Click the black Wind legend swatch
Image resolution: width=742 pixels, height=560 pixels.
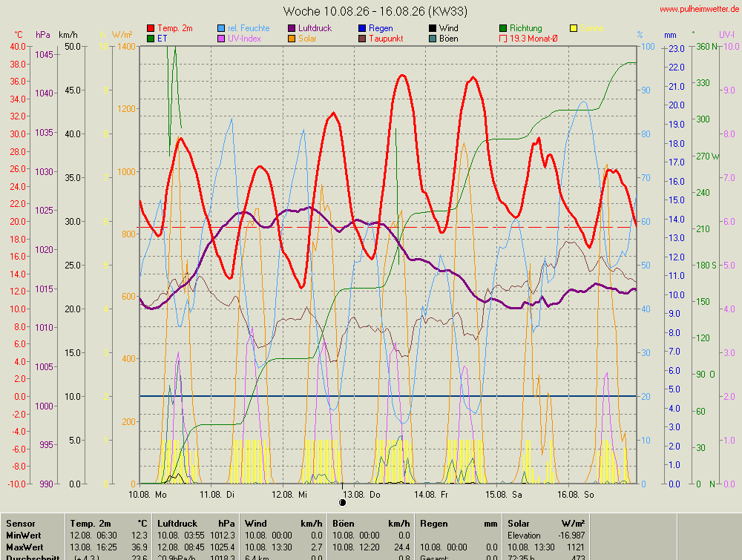[x=433, y=28]
